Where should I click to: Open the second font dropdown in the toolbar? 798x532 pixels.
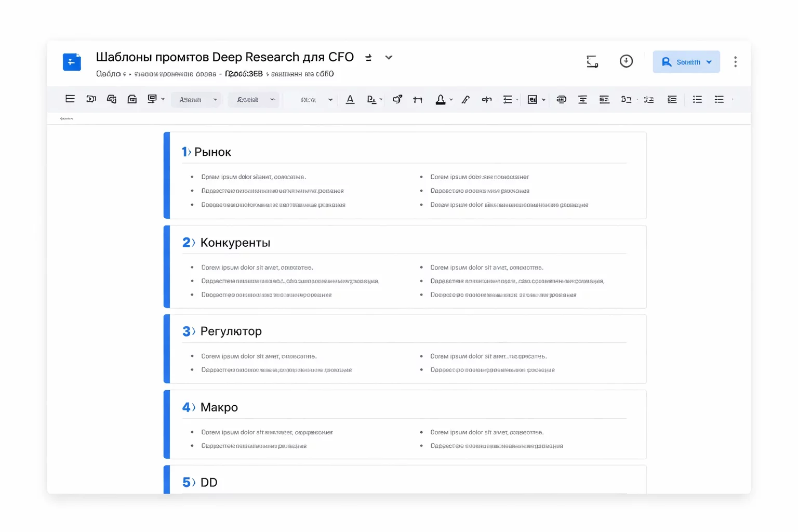tap(254, 100)
